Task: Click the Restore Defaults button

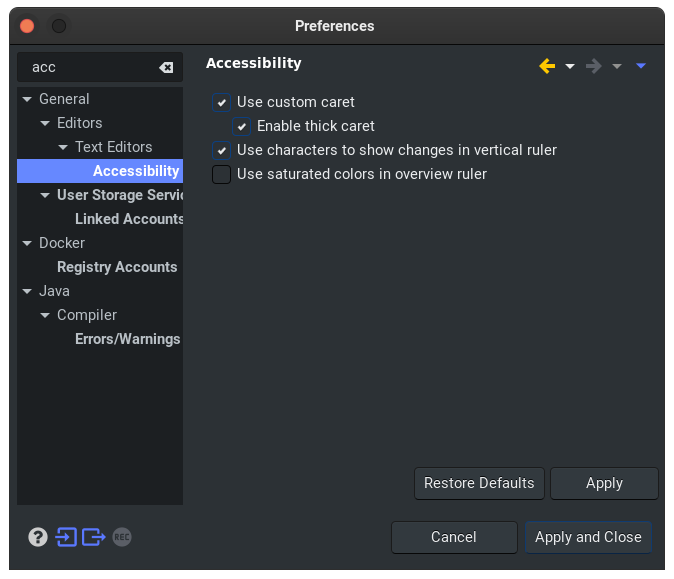Action: tap(479, 483)
